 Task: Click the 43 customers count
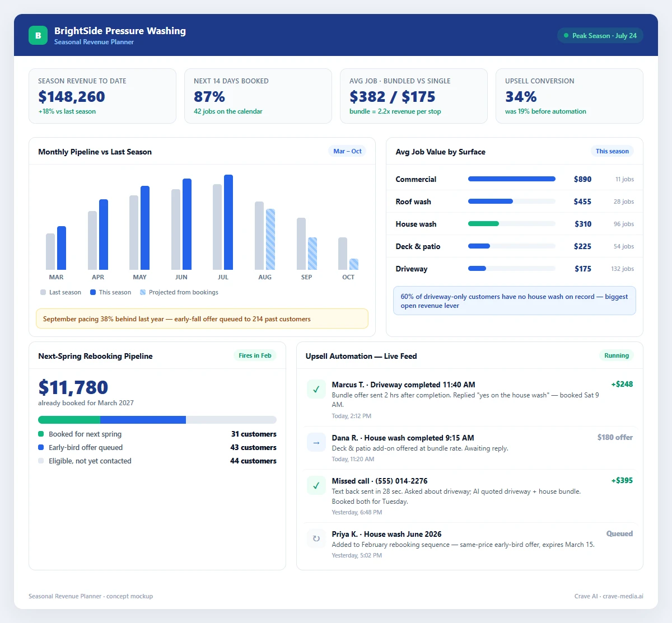coord(254,447)
